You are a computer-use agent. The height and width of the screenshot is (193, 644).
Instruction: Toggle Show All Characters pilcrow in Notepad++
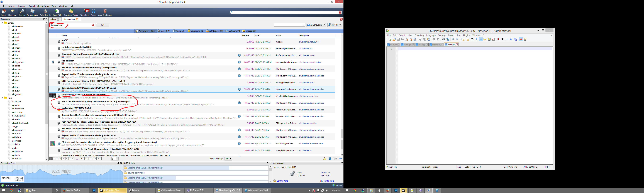click(477, 39)
